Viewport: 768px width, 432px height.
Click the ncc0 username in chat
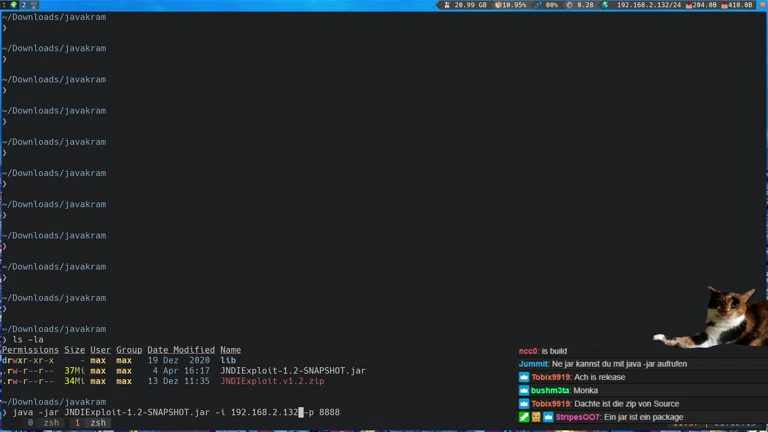pyautogui.click(x=528, y=351)
